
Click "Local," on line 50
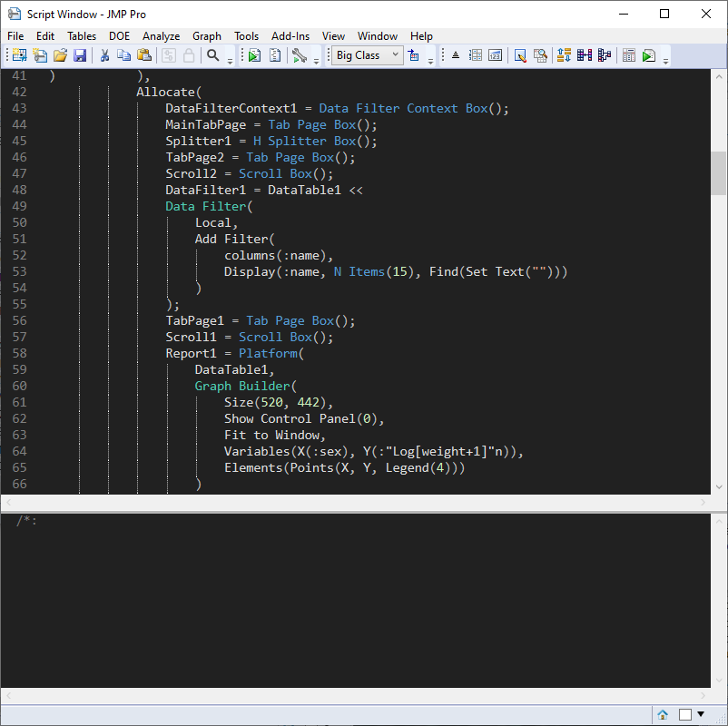click(216, 223)
